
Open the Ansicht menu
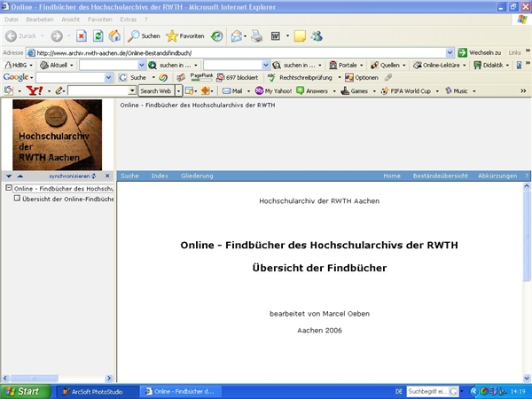71,20
